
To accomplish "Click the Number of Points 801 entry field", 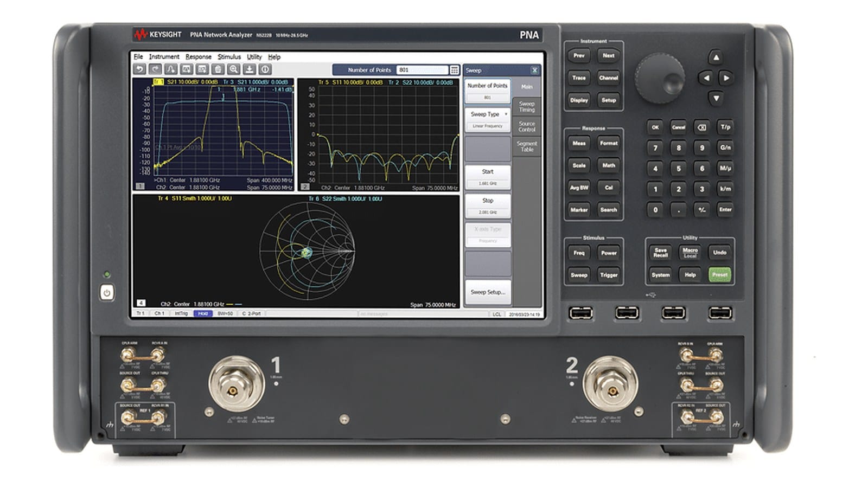I will pos(423,70).
